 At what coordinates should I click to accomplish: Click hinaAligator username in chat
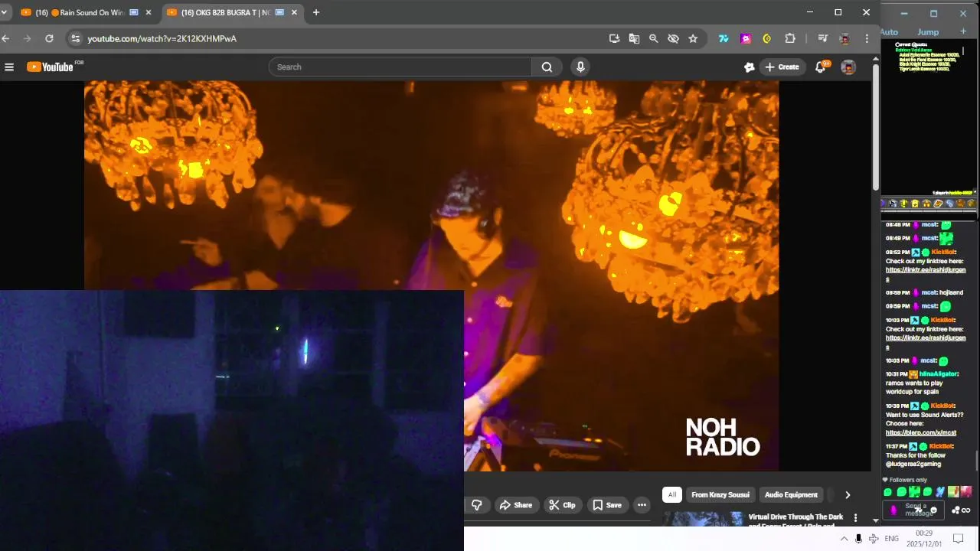939,374
